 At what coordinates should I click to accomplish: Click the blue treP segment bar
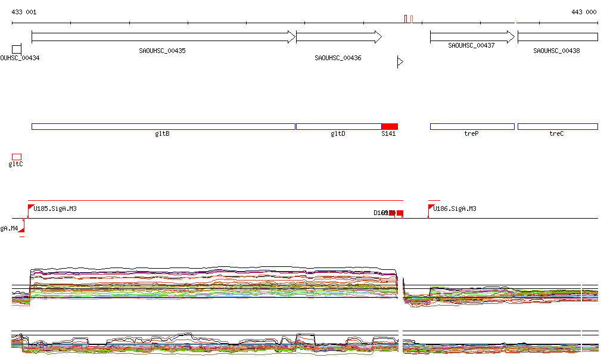(x=472, y=126)
